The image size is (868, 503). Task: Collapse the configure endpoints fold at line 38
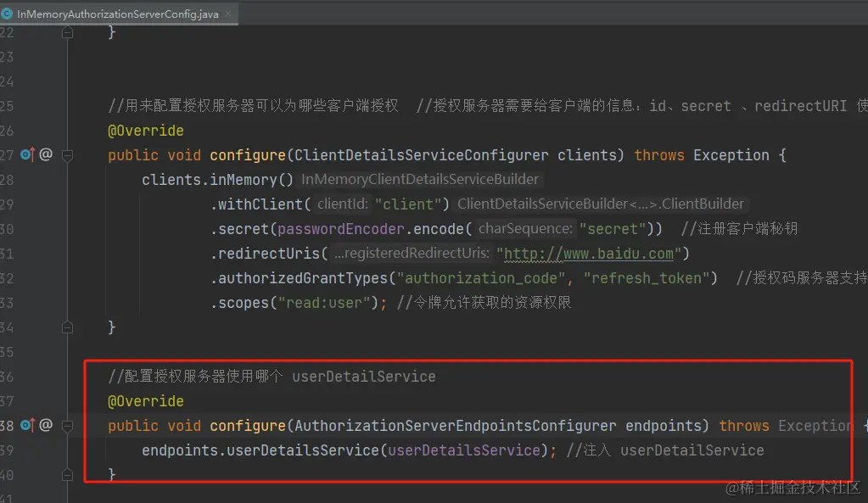68,426
